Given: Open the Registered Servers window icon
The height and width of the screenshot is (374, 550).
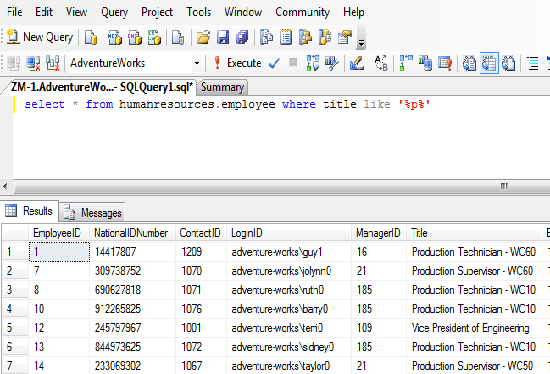Looking at the screenshot, I should [x=266, y=37].
